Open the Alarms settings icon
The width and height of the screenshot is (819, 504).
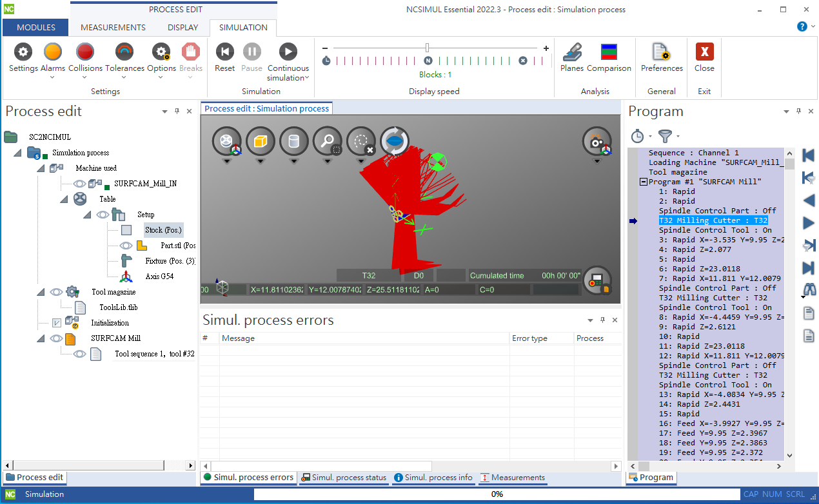point(52,52)
